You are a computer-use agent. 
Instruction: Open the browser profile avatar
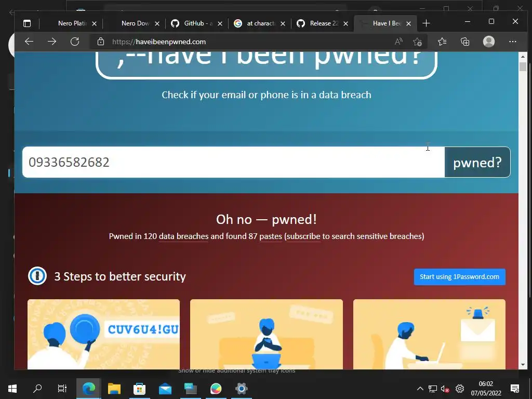point(488,42)
